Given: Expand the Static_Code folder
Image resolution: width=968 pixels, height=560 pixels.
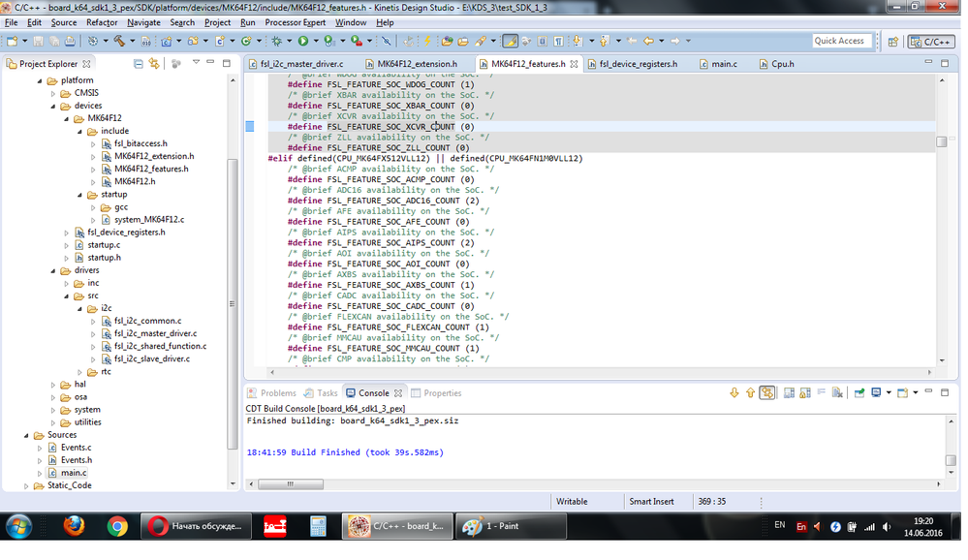Looking at the screenshot, I should click(26, 486).
